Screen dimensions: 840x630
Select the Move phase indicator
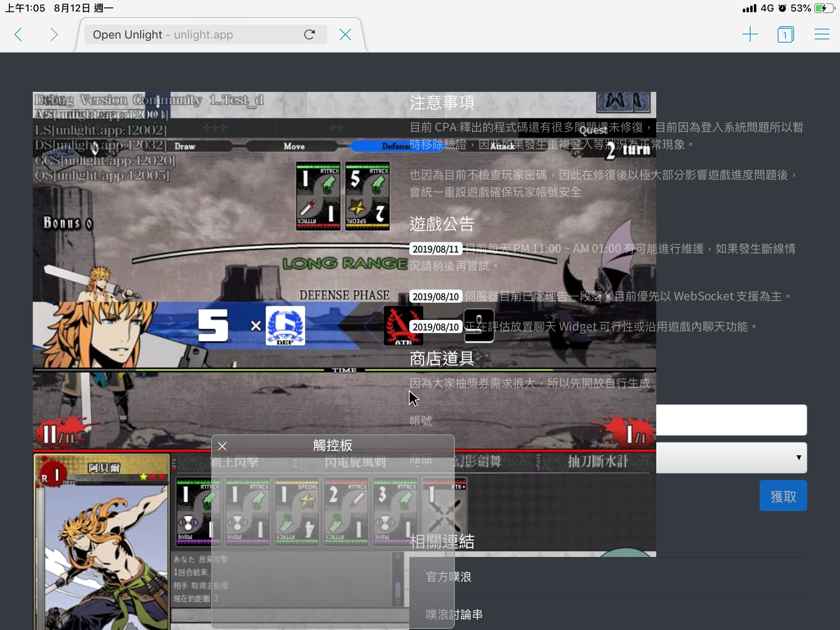click(x=294, y=146)
